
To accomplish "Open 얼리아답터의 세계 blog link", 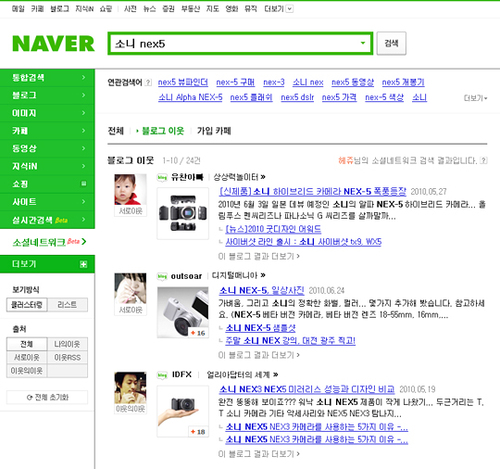I will point(242,375).
